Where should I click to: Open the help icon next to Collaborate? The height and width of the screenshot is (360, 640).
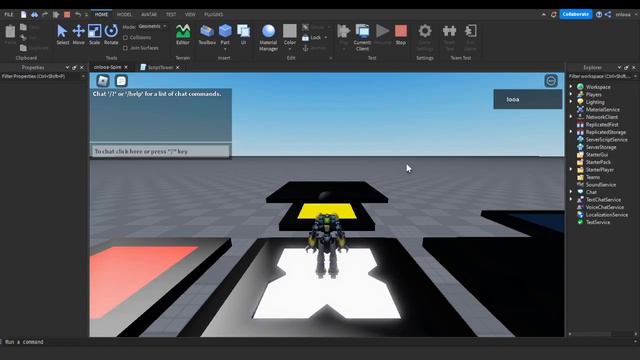(x=599, y=14)
